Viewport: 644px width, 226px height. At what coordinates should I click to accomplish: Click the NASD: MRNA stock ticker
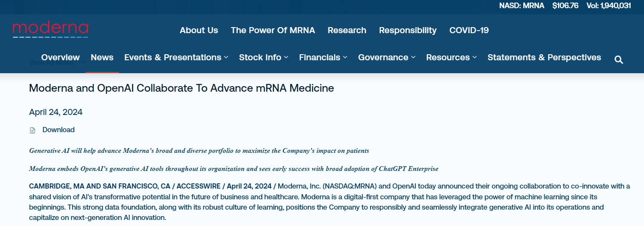coord(521,6)
